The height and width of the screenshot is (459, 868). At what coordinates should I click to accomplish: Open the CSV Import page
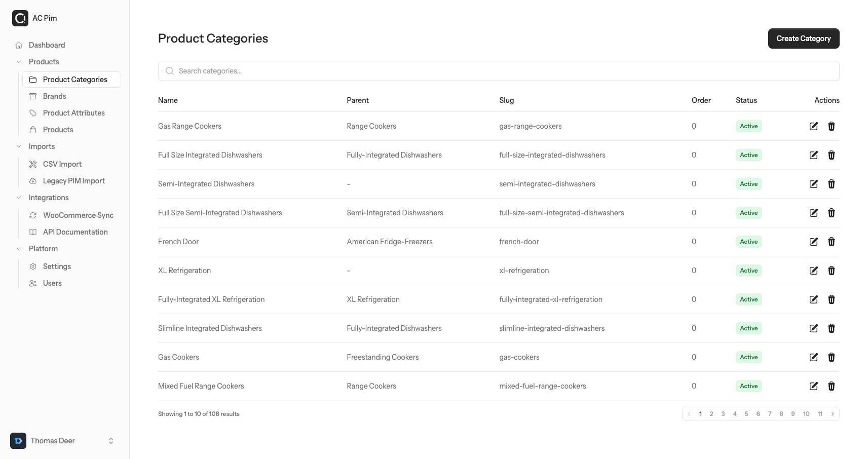click(62, 164)
